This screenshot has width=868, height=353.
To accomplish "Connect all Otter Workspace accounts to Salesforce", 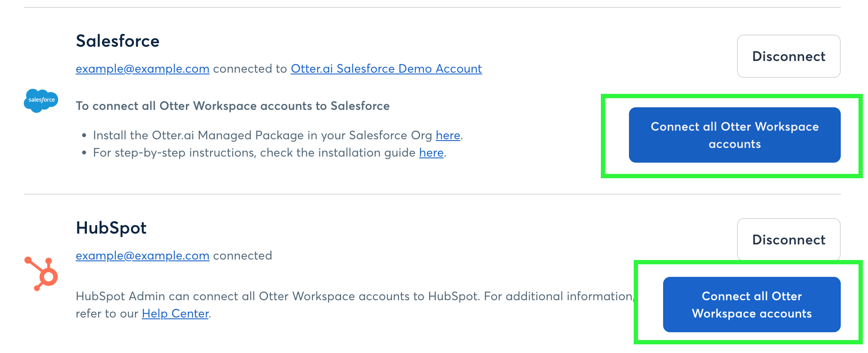I will [x=734, y=135].
